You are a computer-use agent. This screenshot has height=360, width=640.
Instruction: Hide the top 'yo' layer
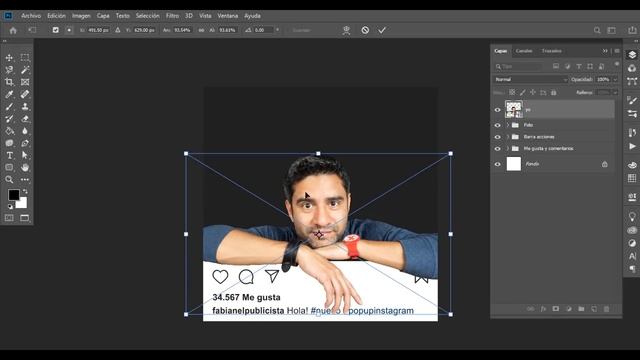pyautogui.click(x=497, y=110)
